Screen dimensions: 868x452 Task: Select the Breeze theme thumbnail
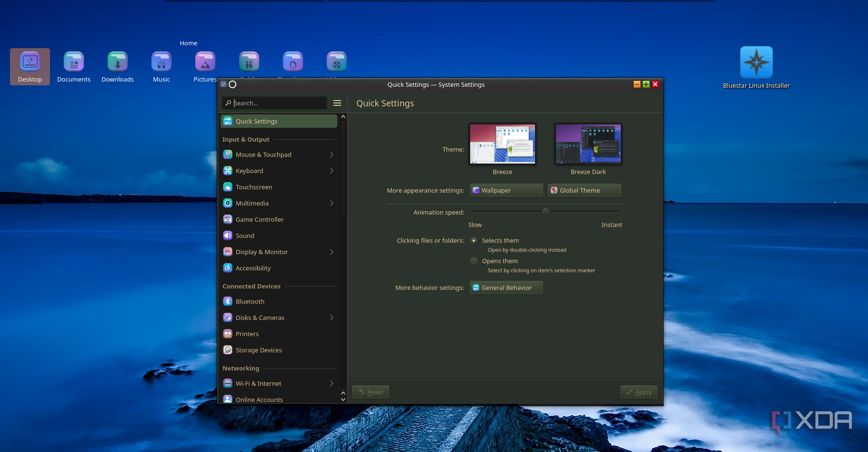tap(503, 144)
